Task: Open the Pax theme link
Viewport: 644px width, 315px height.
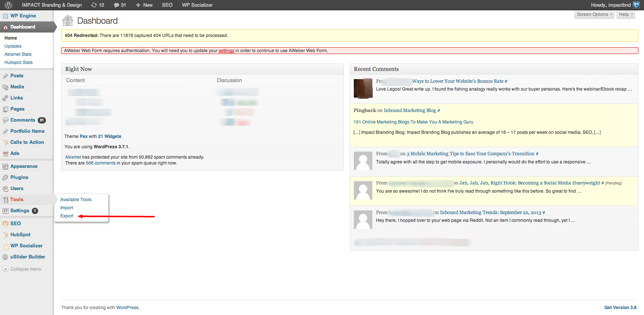Action: [84, 136]
